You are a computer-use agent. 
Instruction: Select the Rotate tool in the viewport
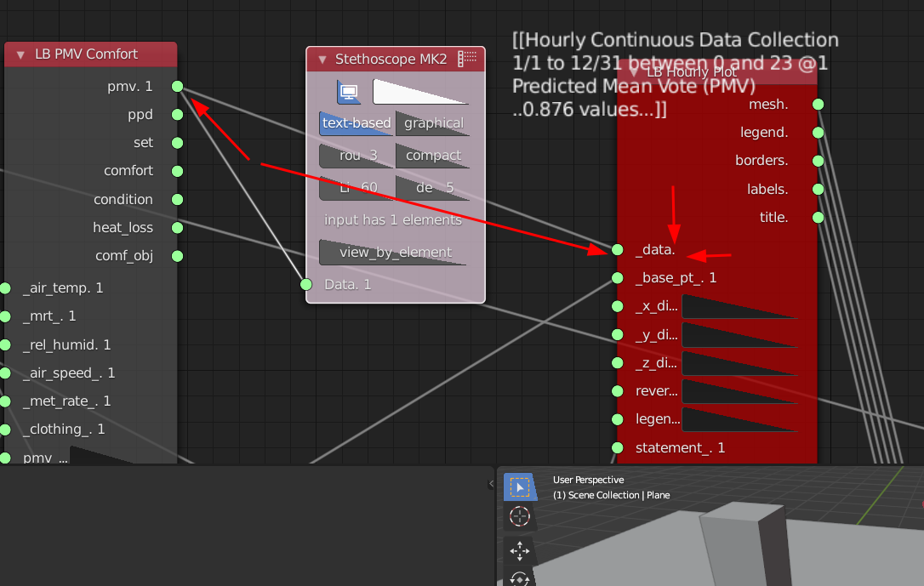tap(519, 581)
